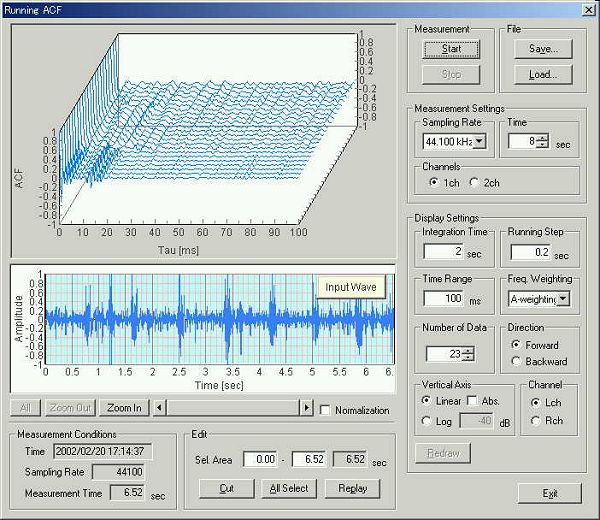The height and width of the screenshot is (520, 600).
Task: Select the Rch channel option
Action: tap(535, 421)
